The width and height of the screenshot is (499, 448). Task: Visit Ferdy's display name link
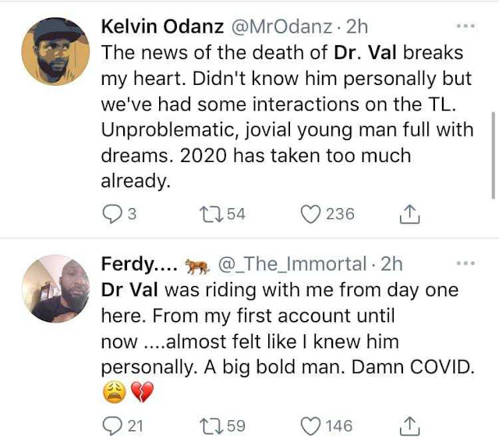coord(138,265)
